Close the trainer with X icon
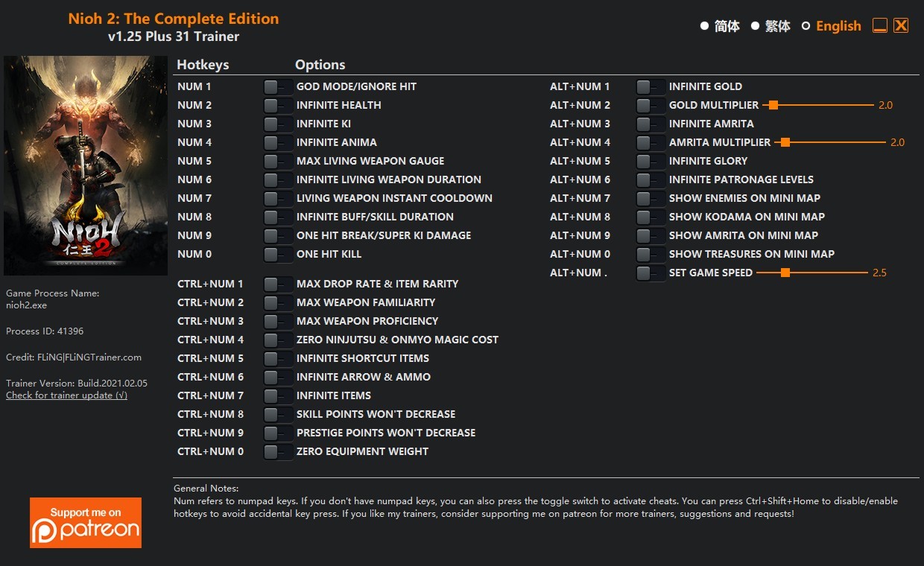Viewport: 924px width, 566px height. coord(901,26)
